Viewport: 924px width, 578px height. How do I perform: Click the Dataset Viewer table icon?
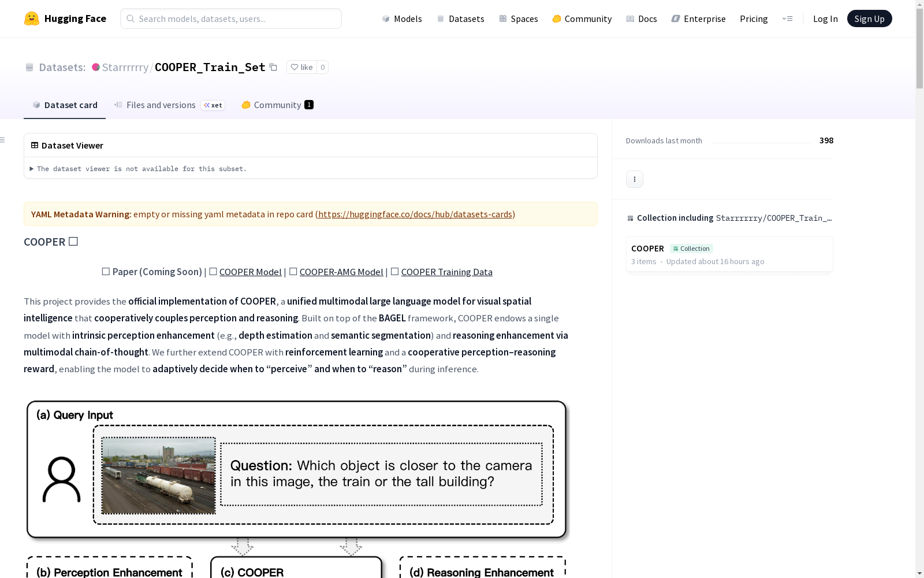pyautogui.click(x=35, y=145)
